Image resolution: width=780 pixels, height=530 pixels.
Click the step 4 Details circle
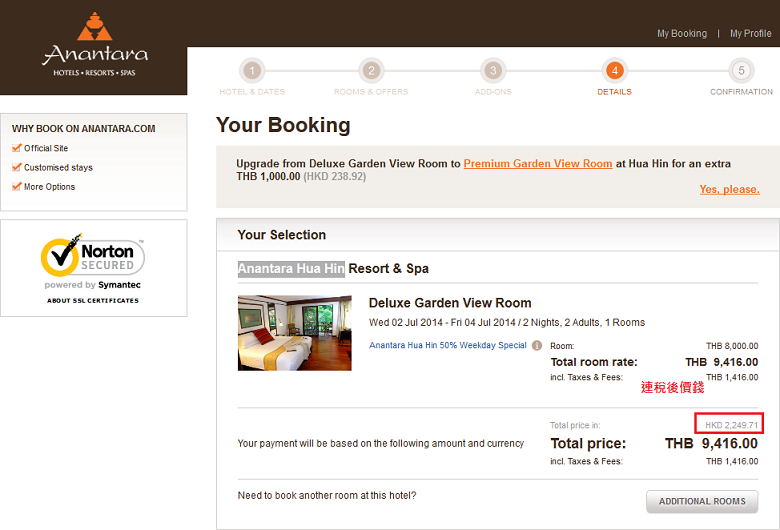point(614,70)
